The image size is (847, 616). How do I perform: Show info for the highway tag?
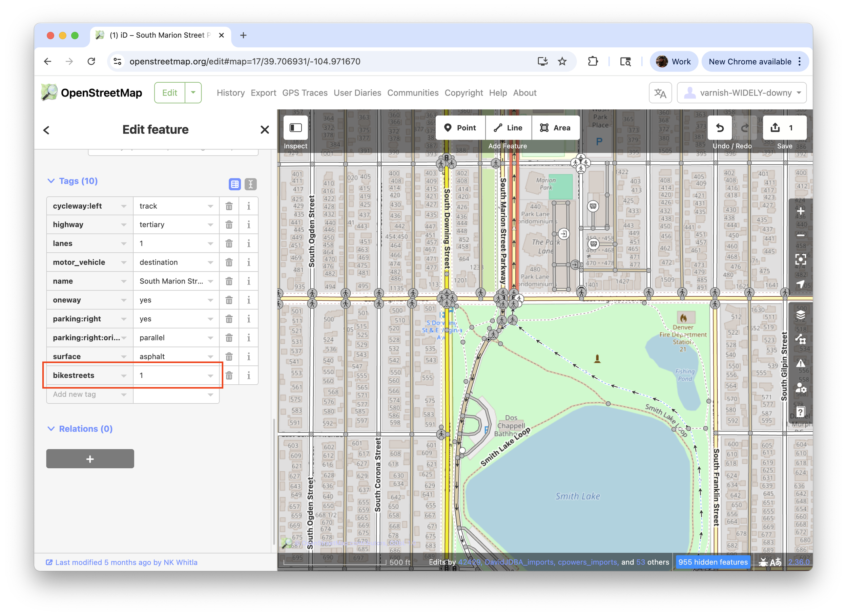coord(248,225)
